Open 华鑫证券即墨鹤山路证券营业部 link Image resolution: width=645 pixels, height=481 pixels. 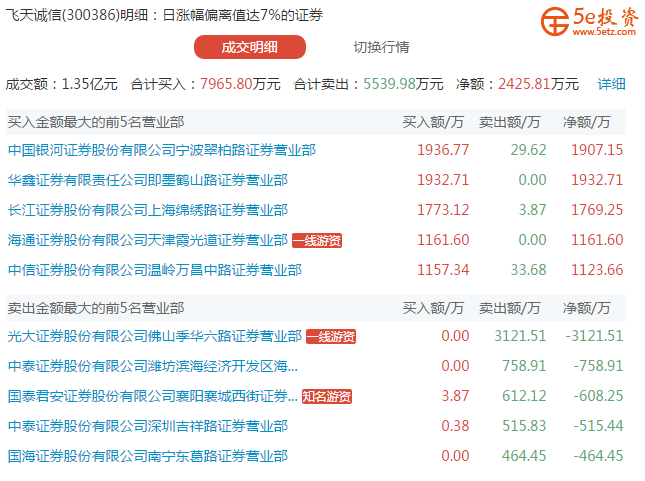pyautogui.click(x=148, y=180)
